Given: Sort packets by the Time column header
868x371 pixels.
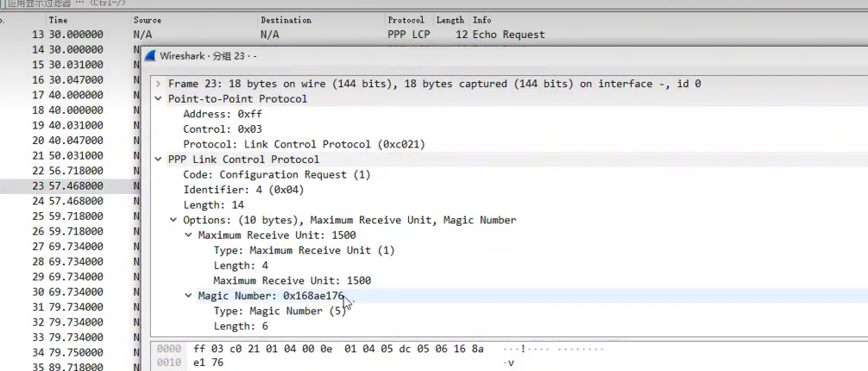Looking at the screenshot, I should click(x=58, y=20).
